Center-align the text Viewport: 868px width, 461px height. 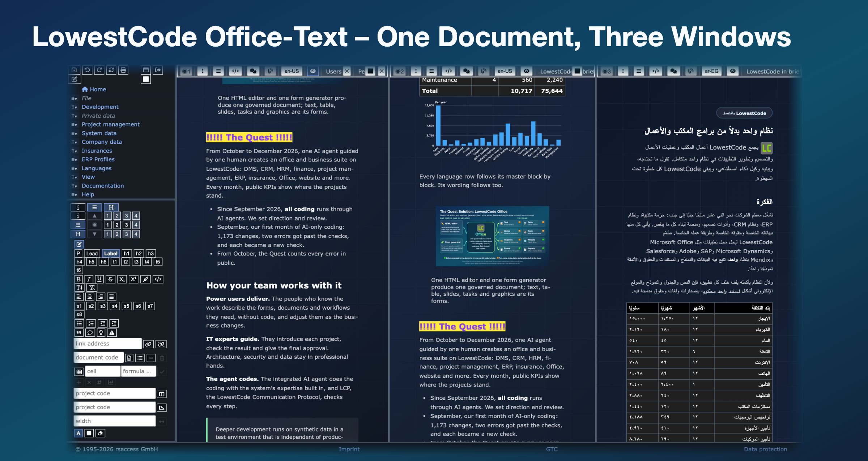(90, 297)
